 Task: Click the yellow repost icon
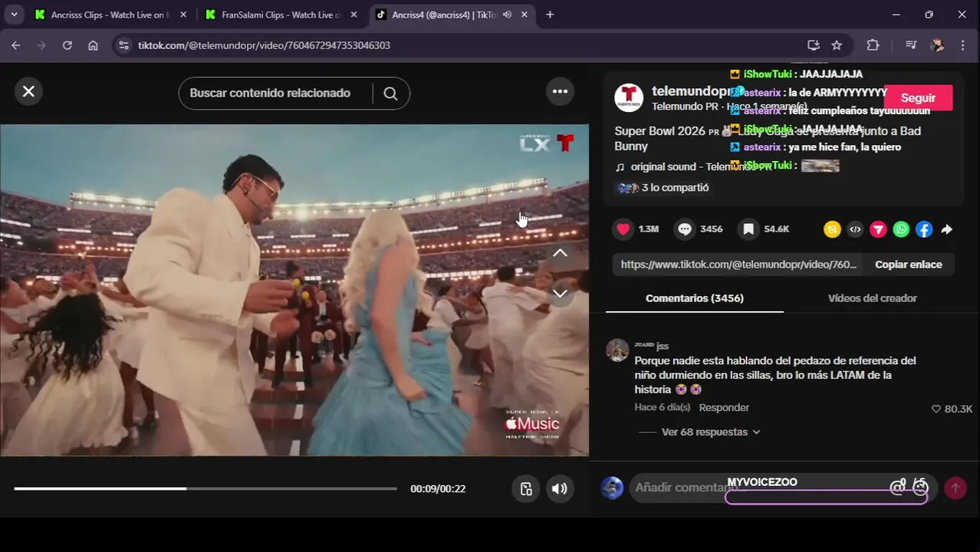click(832, 229)
